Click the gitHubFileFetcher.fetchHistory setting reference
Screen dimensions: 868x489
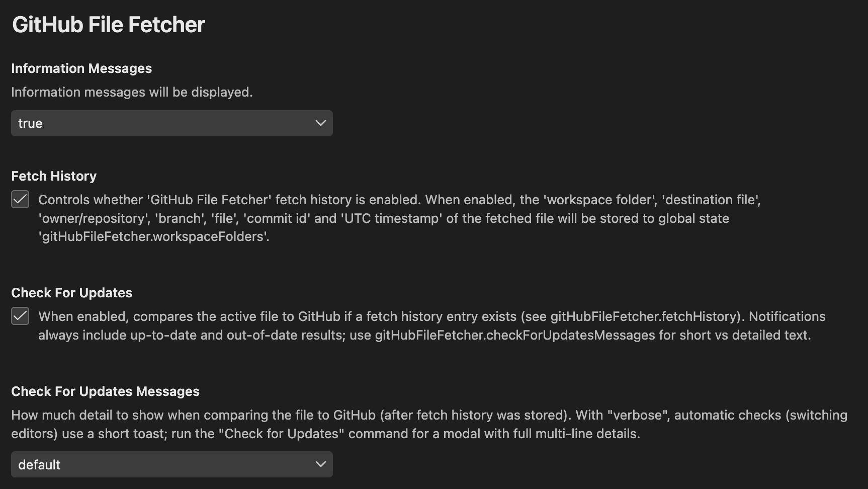(x=643, y=316)
